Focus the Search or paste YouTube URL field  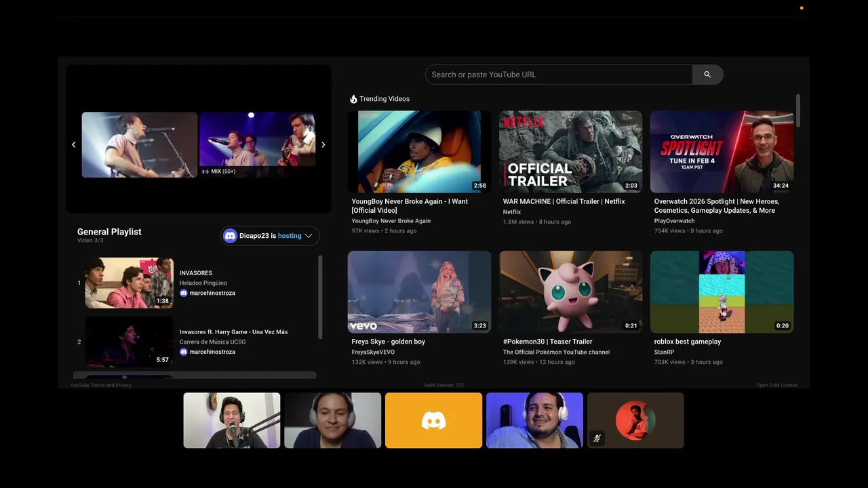(x=559, y=75)
